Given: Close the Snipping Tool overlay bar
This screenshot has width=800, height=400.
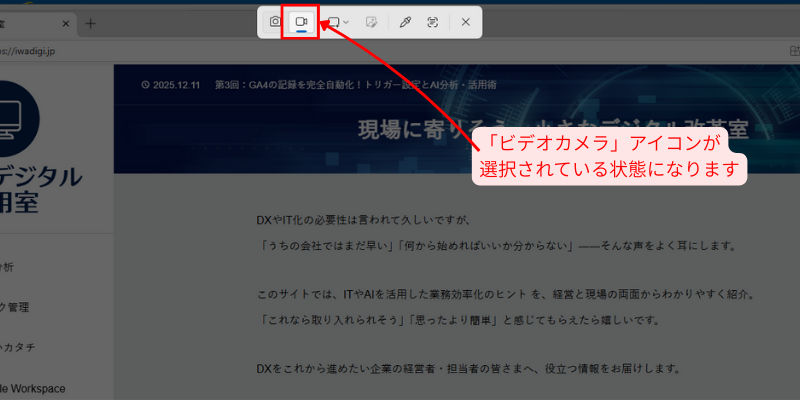Looking at the screenshot, I should tap(465, 22).
